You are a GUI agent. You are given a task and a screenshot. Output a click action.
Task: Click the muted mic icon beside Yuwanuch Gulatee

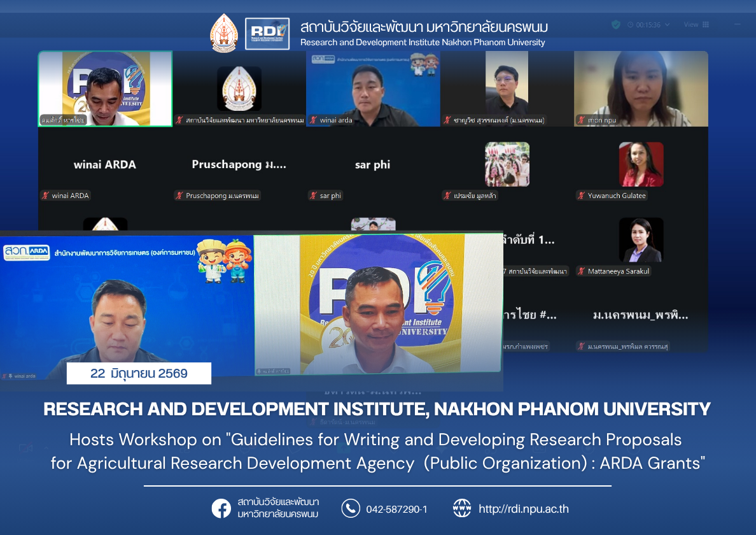pyautogui.click(x=582, y=196)
